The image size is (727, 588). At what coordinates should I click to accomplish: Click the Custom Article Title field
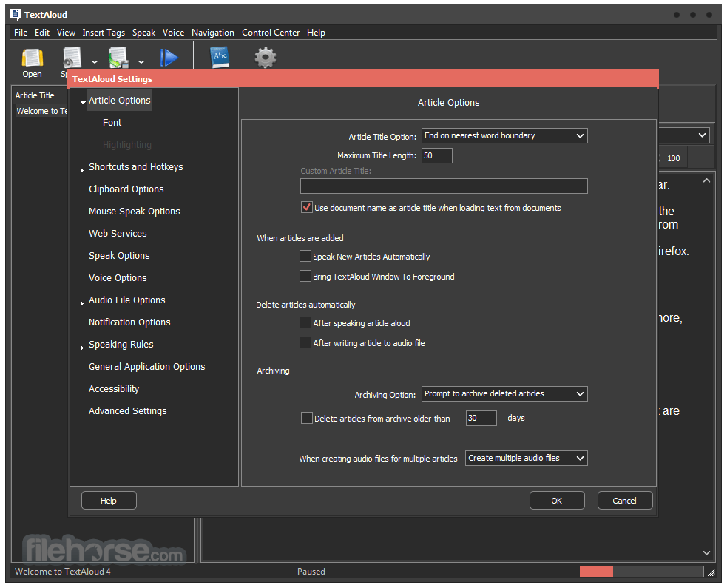444,186
